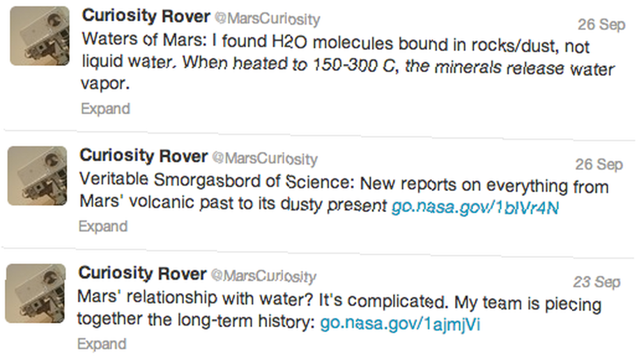
Task: Select the profile picture on the 23 Sep tweet
Action: pyautogui.click(x=35, y=293)
